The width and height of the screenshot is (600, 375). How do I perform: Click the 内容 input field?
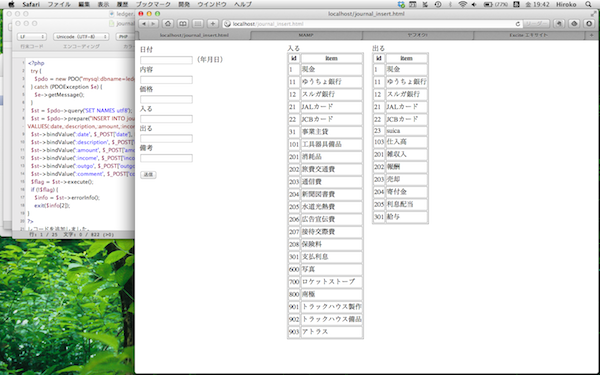click(166, 80)
